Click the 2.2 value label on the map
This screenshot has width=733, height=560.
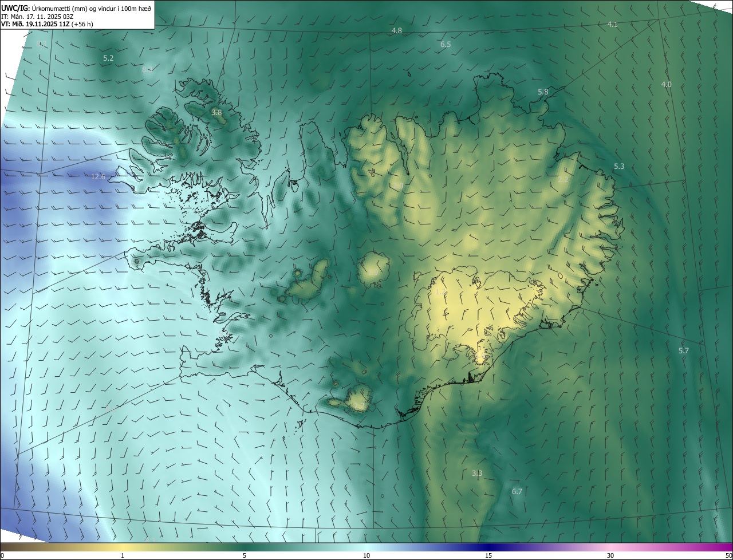[563, 179]
